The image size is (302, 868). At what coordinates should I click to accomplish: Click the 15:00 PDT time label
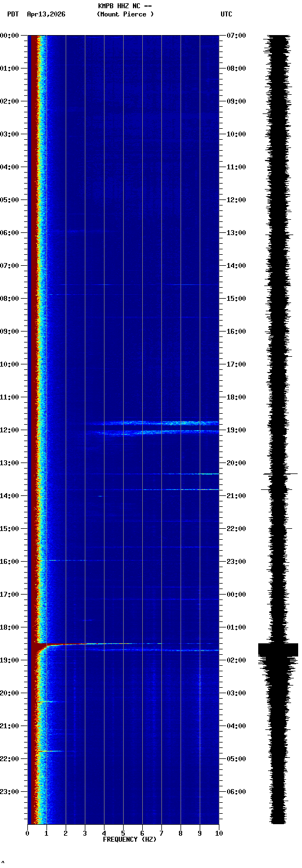tap(9, 529)
